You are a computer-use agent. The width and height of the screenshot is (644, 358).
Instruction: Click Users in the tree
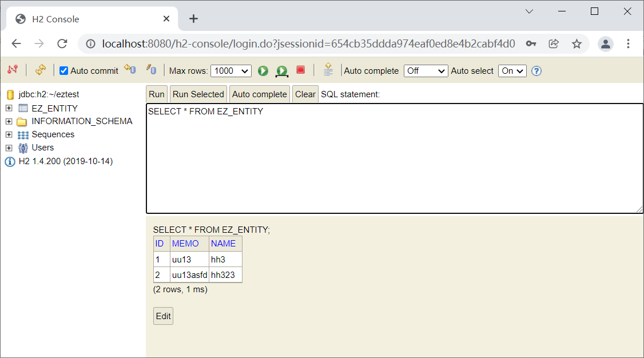(x=43, y=148)
